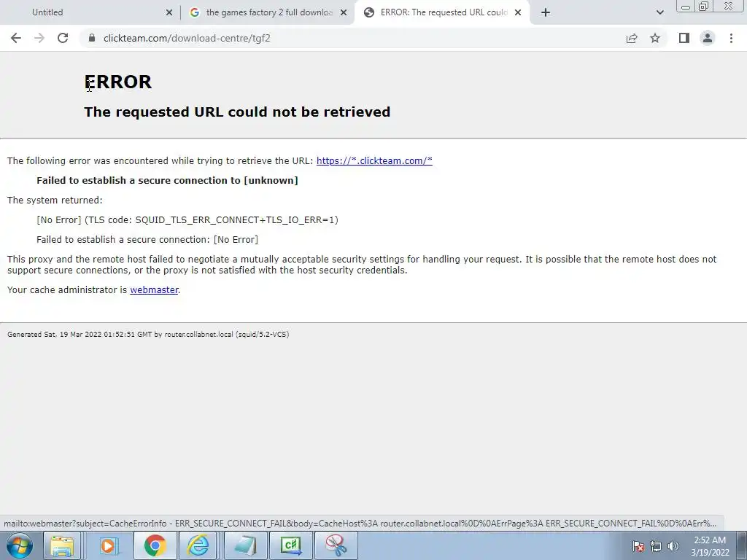Open the notepad-style taskbar application
747x560 pixels.
point(244,545)
